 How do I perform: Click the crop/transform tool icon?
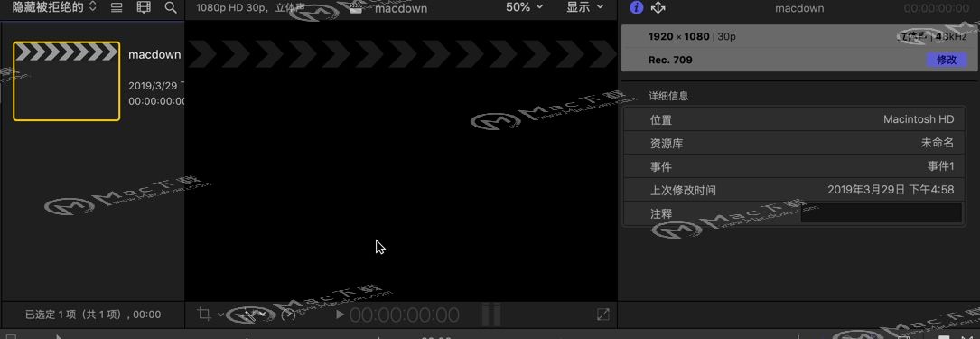[204, 314]
